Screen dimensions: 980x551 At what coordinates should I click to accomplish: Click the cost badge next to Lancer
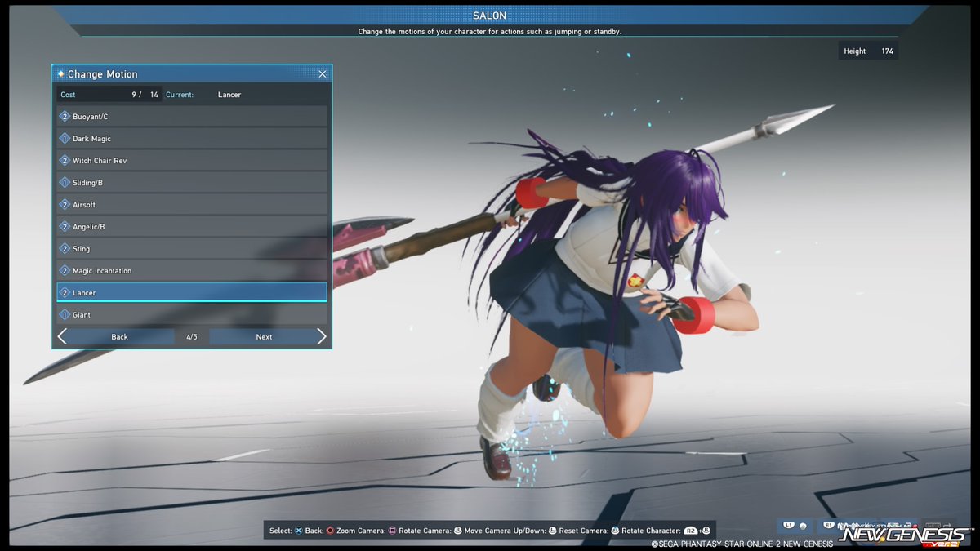66,292
